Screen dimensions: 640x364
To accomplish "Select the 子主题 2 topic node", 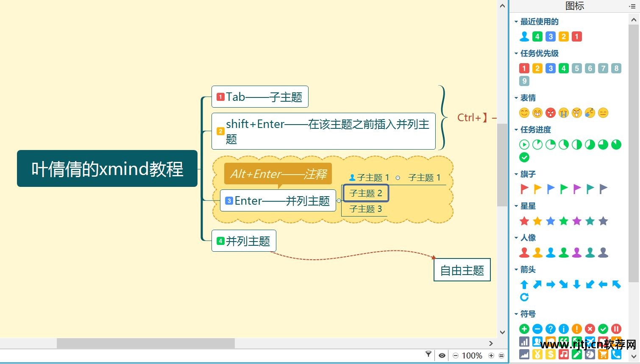I will point(365,193).
